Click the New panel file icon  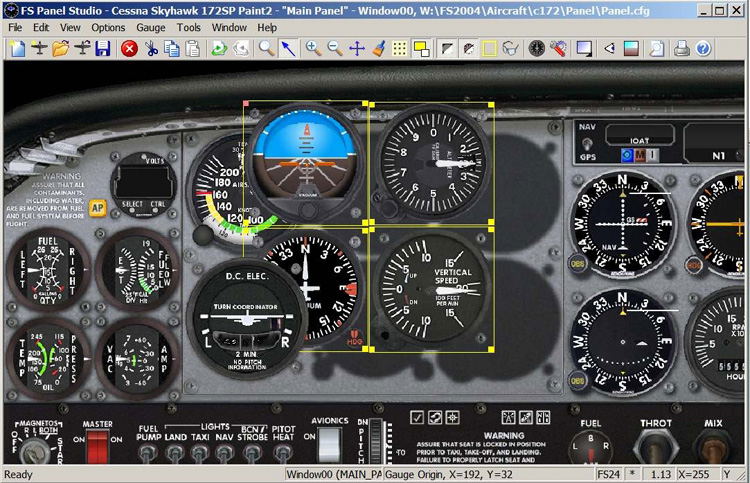[x=18, y=48]
